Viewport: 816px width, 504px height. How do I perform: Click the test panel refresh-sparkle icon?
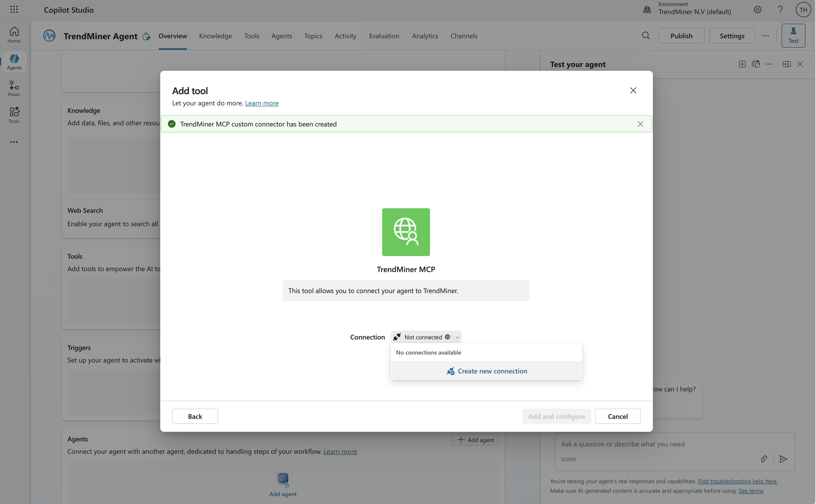point(756,64)
